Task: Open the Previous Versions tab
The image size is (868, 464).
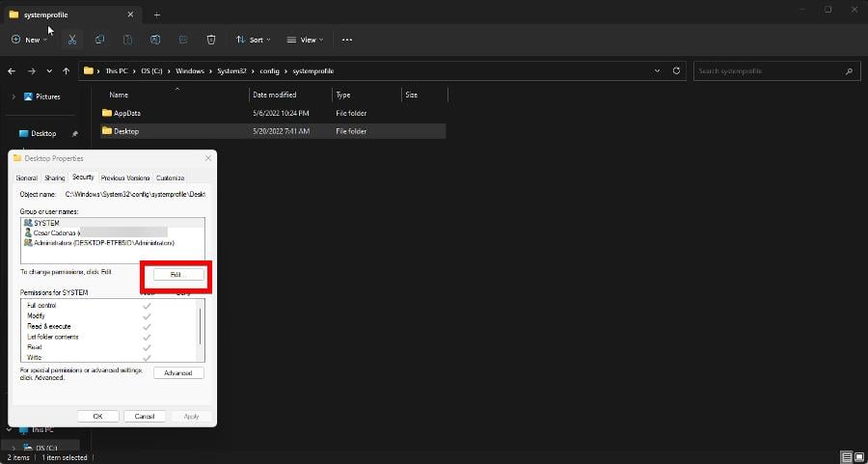Action: coord(125,177)
